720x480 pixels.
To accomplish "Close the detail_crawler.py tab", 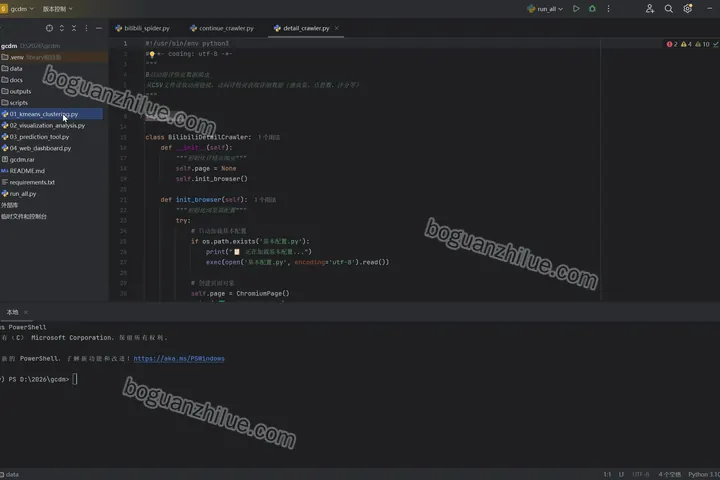I will [337, 28].
